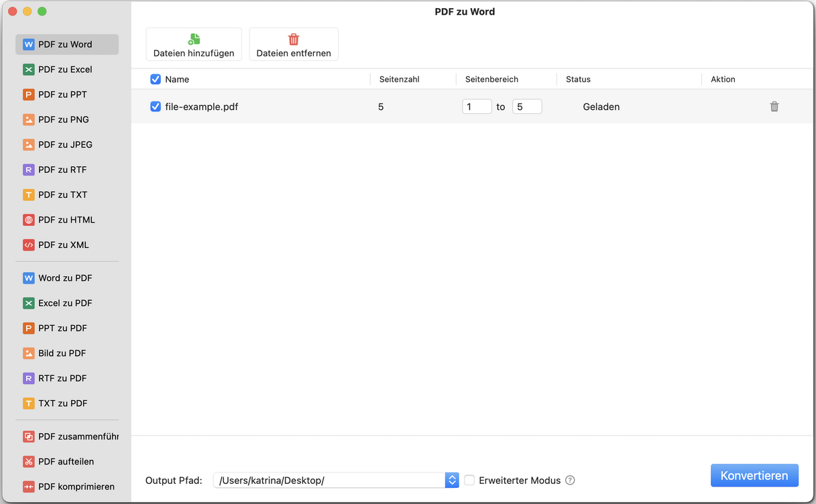Viewport: 816px width, 504px height.
Task: Open the Word zu PDF converter
Action: coord(64,277)
